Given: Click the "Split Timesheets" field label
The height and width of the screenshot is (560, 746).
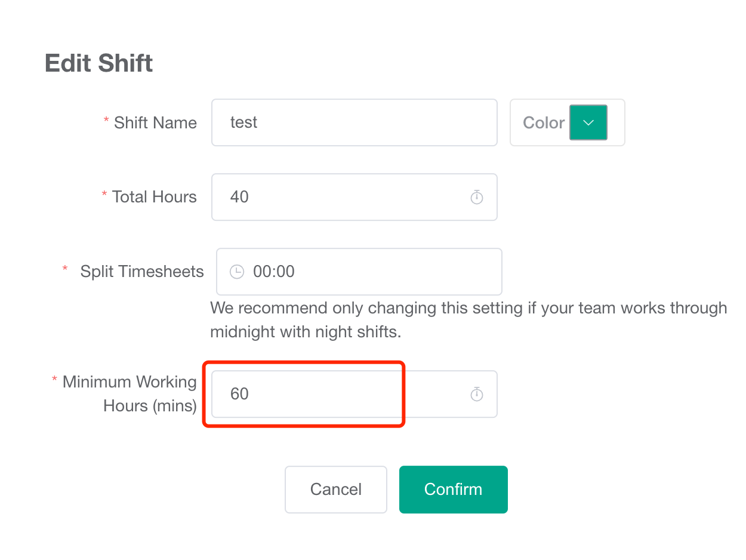Looking at the screenshot, I should [142, 272].
